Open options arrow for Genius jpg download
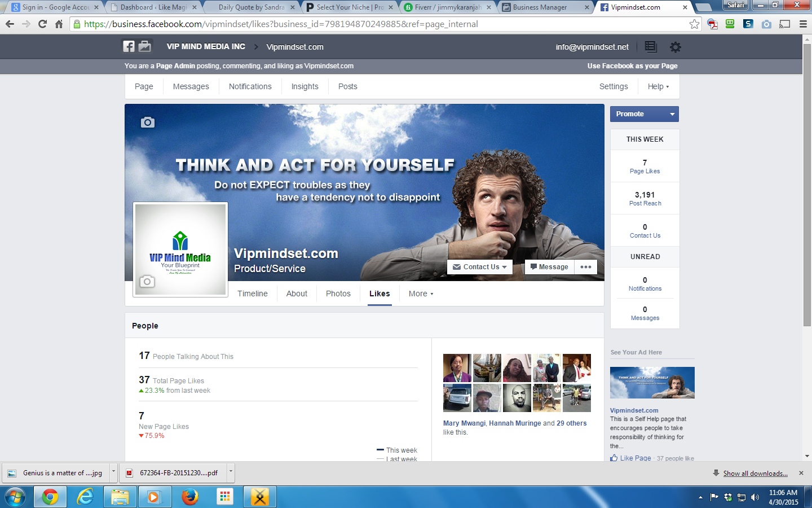This screenshot has width=812, height=508. 113,472
